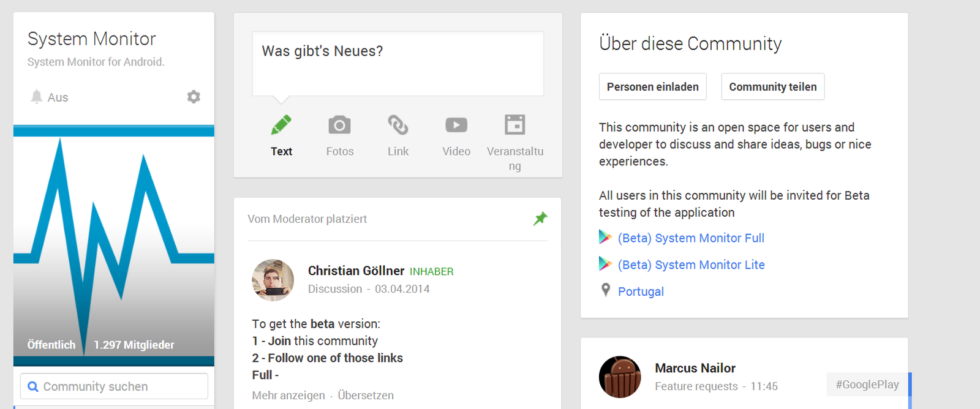980x409 pixels.
Task: Open community settings gear icon
Action: pyautogui.click(x=194, y=97)
